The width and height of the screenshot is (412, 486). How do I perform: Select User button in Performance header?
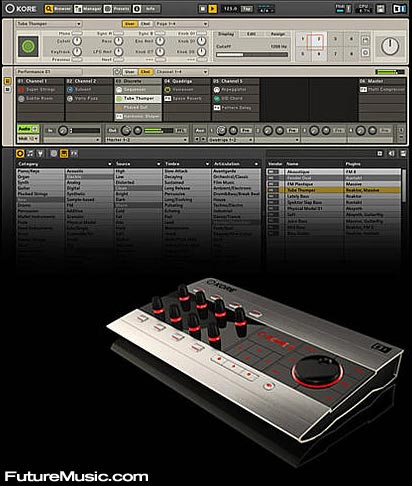click(x=129, y=72)
